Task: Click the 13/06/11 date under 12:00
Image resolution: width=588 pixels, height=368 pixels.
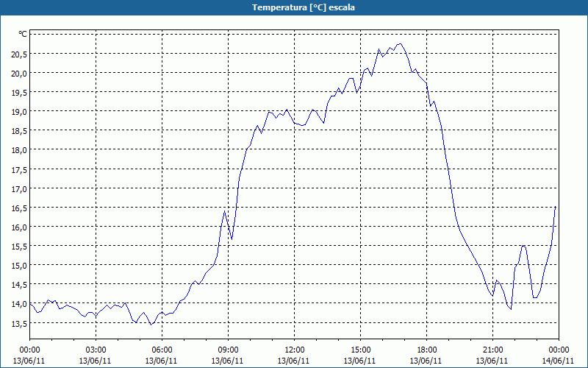Action: 293,361
